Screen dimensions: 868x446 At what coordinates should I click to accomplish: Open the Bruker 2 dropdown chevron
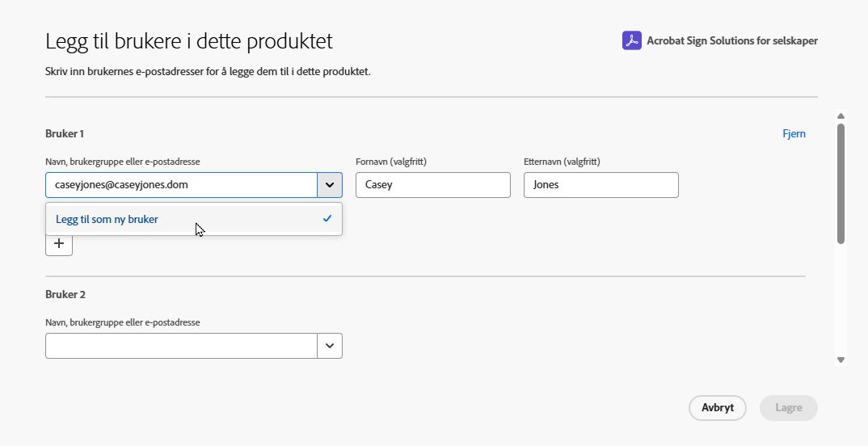click(x=330, y=346)
